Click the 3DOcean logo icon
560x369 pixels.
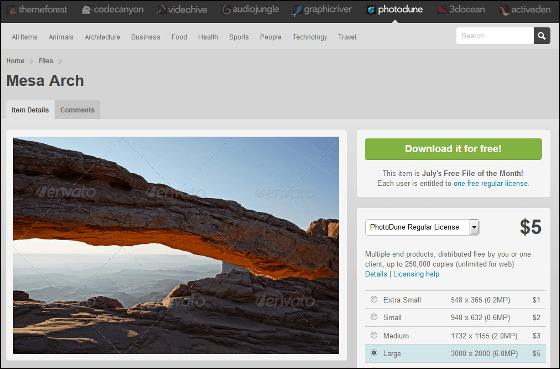(x=442, y=10)
